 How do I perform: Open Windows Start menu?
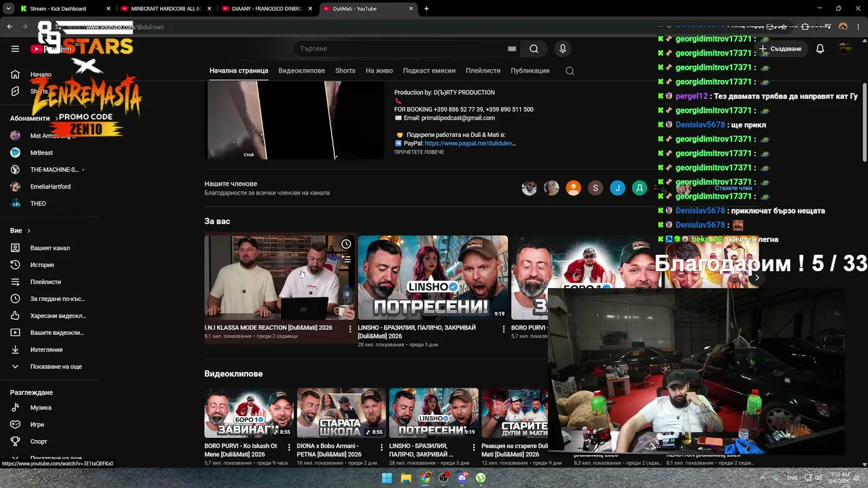click(x=387, y=478)
